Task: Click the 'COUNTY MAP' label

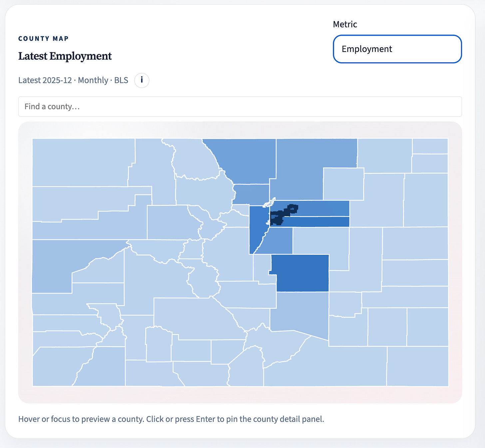Action: [44, 39]
